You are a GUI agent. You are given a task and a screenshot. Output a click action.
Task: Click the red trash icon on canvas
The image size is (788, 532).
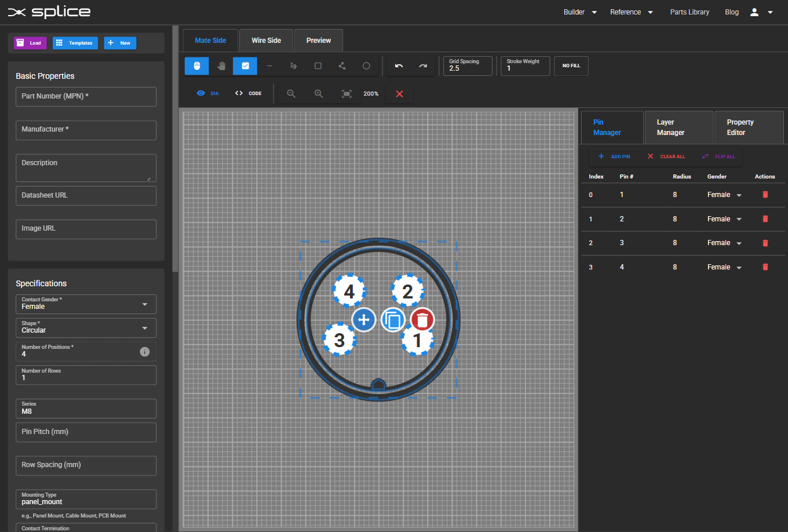[422, 320]
